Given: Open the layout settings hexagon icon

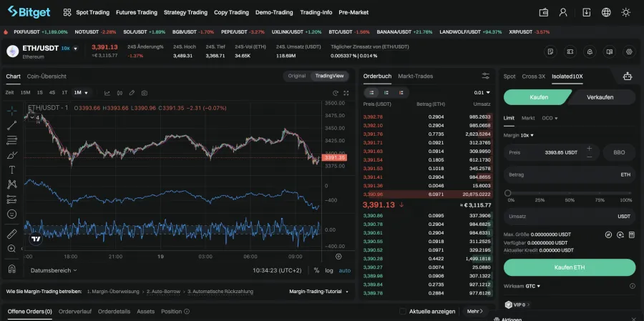Looking at the screenshot, I should pos(629,51).
